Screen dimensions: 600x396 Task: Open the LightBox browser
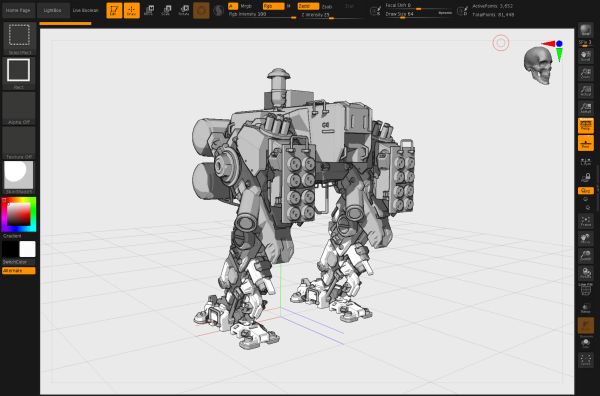(x=53, y=10)
